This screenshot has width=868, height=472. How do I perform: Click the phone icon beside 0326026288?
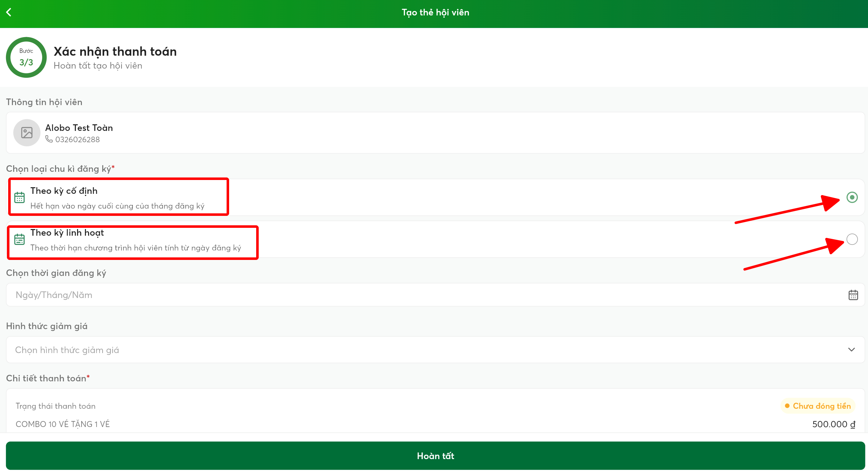pos(49,139)
